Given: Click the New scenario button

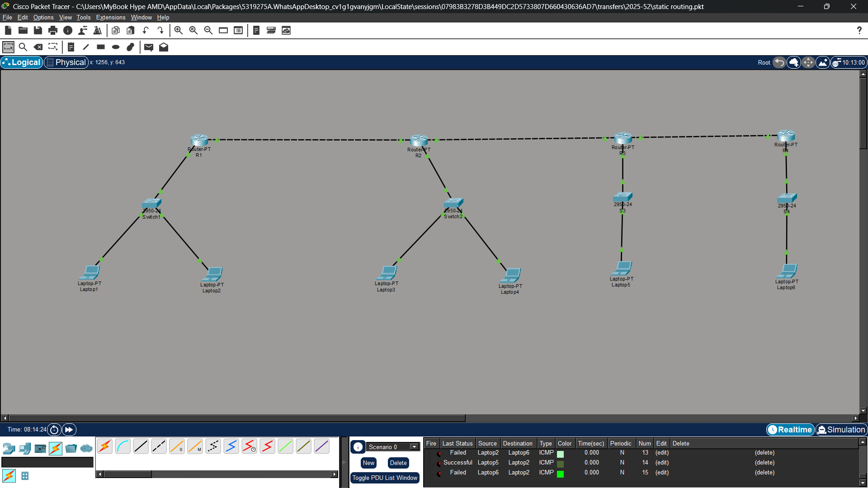Looking at the screenshot, I should click(x=368, y=463).
